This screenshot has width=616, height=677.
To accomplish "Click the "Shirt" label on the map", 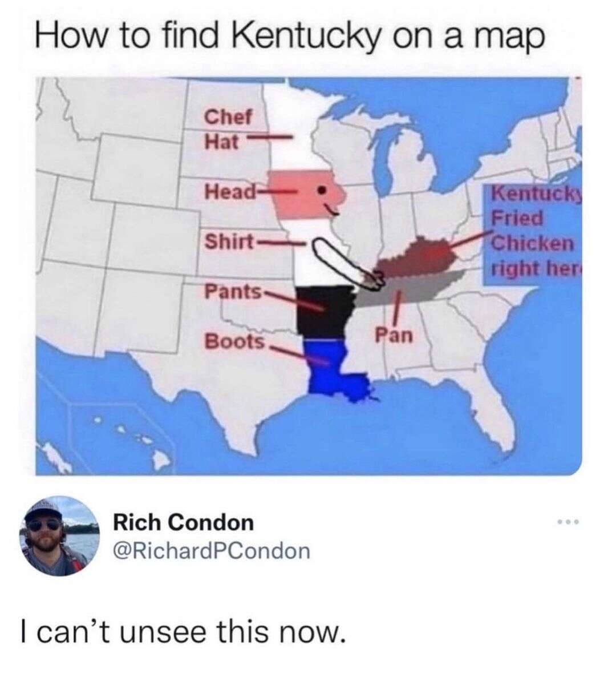I will coord(229,241).
